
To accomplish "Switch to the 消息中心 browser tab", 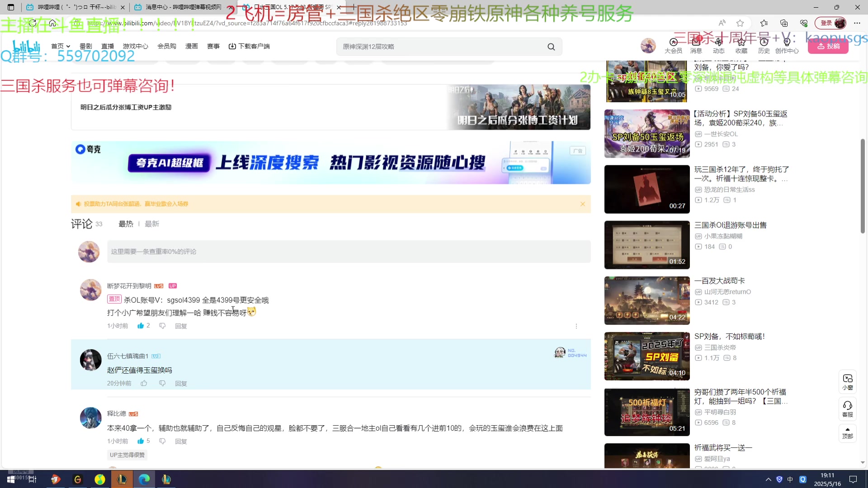I will (x=183, y=7).
